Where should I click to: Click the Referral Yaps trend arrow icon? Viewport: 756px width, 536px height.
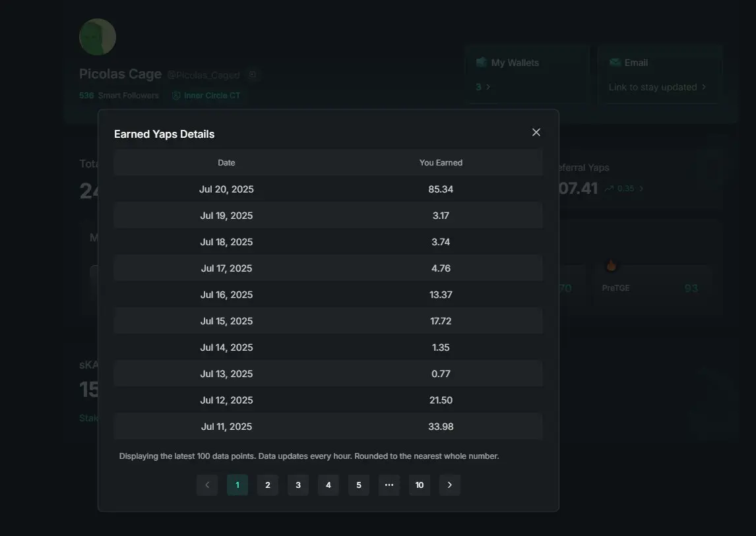609,189
